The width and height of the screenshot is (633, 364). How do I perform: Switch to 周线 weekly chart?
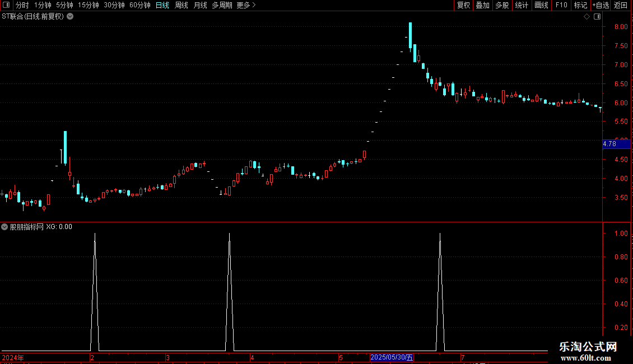point(181,5)
